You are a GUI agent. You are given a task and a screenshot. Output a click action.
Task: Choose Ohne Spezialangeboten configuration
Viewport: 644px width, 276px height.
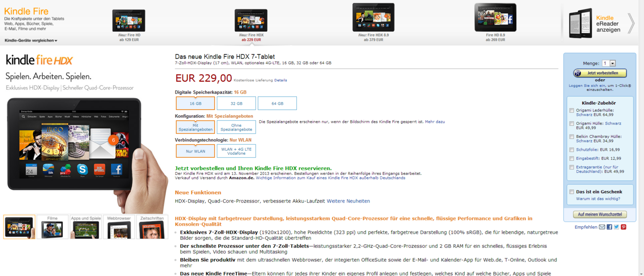[236, 127]
